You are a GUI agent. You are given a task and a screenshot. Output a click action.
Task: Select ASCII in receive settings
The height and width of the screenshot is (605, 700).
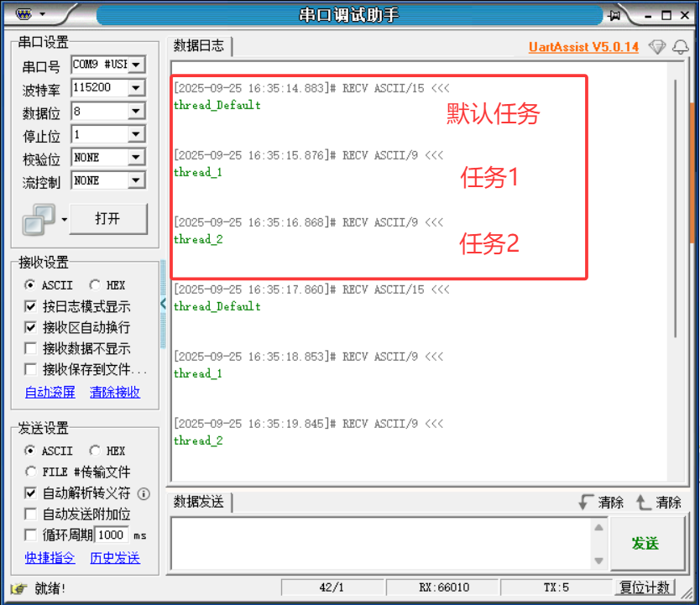coord(30,284)
